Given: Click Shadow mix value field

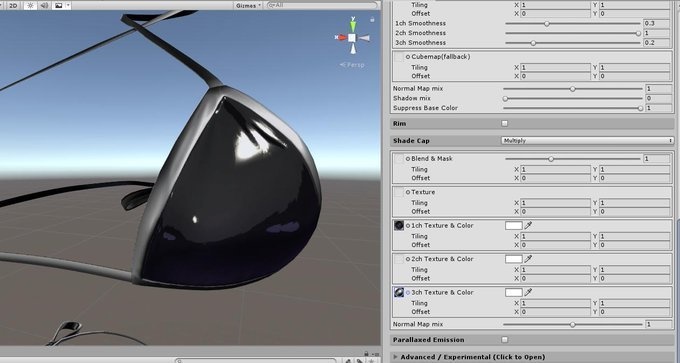Looking at the screenshot, I should pos(658,99).
